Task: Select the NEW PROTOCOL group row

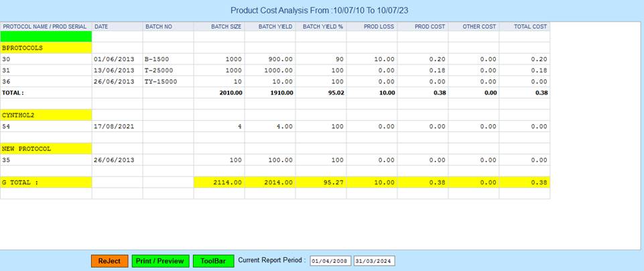Action: [46, 149]
